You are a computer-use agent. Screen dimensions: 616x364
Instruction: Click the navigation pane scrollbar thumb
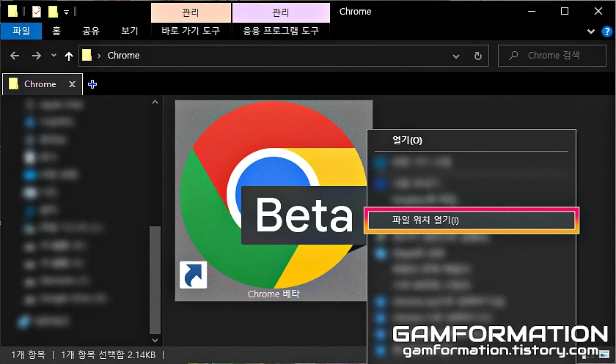click(155, 279)
